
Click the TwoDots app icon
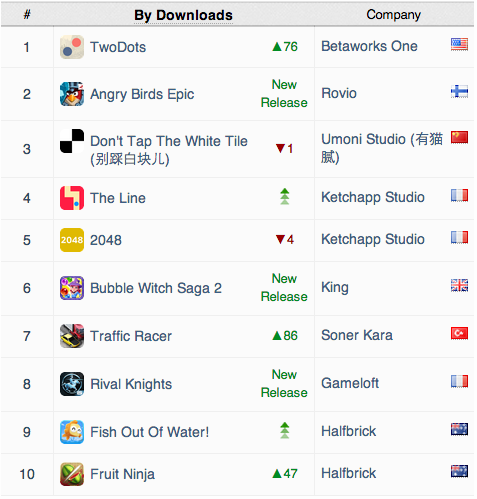pos(72,47)
